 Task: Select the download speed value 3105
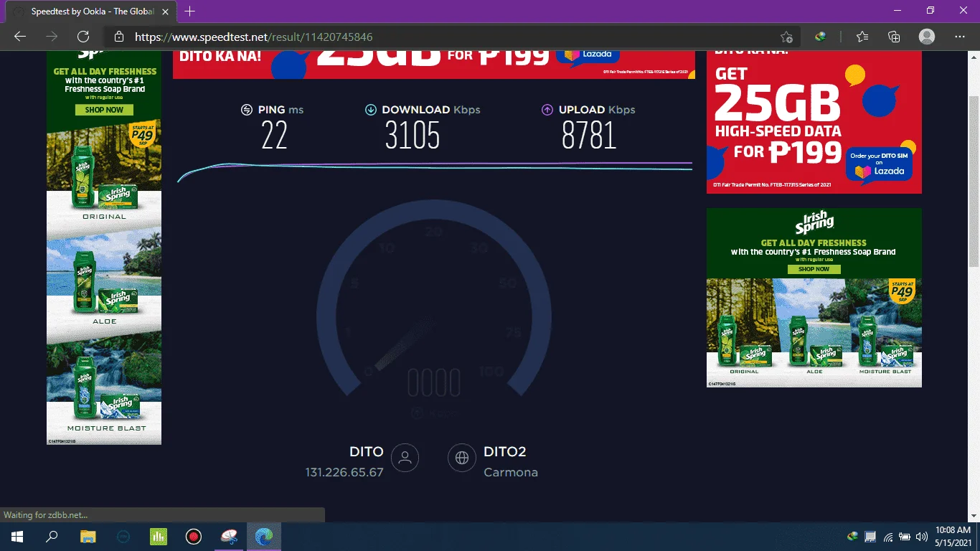coord(413,135)
